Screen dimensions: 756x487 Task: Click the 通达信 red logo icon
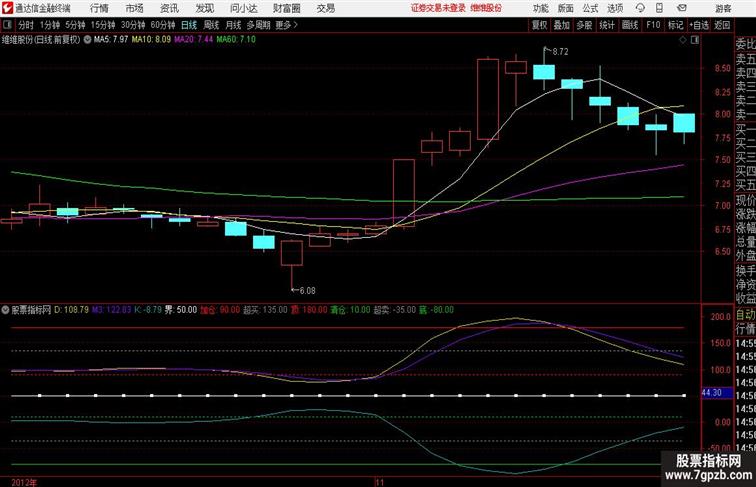(7, 8)
